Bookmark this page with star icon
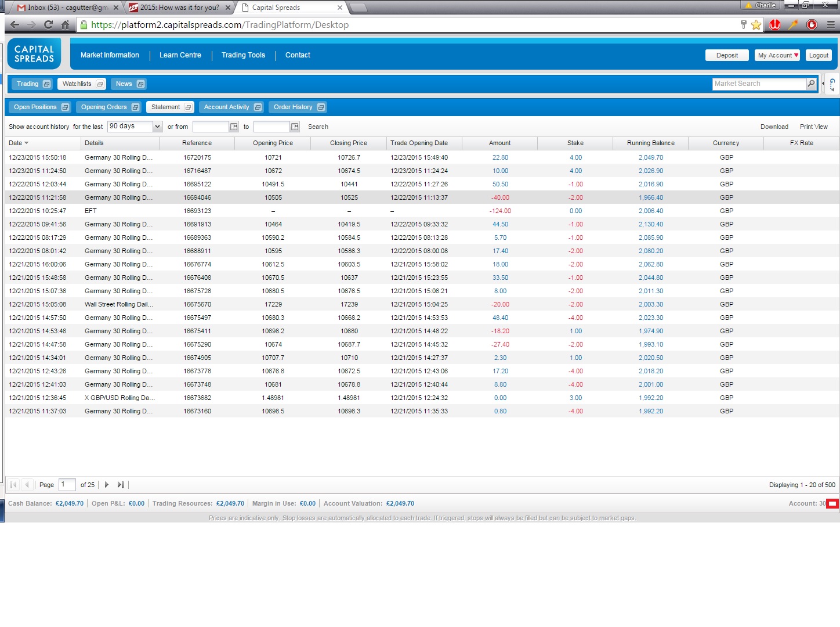Viewport: 840px width, 627px height. pyautogui.click(x=756, y=24)
